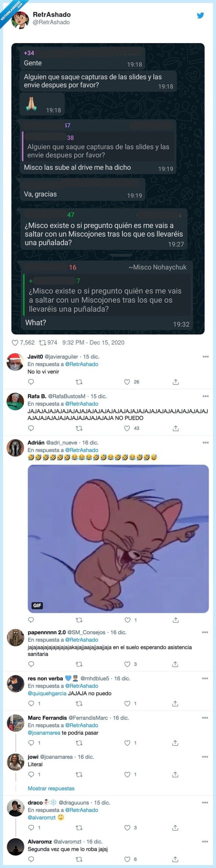Play the laughing Jerry mouse GIF
Image resolution: width=216 pixels, height=868 pixels.
point(118,538)
